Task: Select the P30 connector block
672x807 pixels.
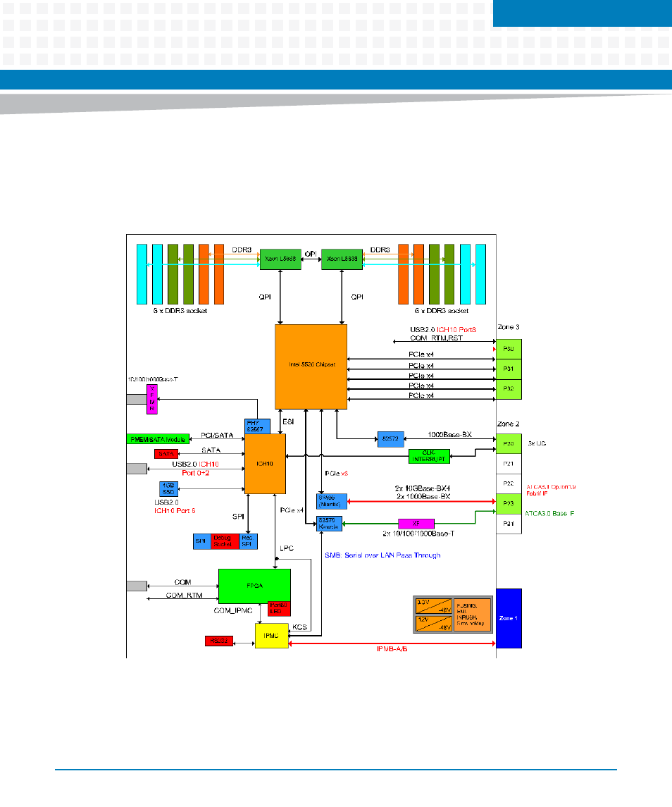Action: [509, 349]
